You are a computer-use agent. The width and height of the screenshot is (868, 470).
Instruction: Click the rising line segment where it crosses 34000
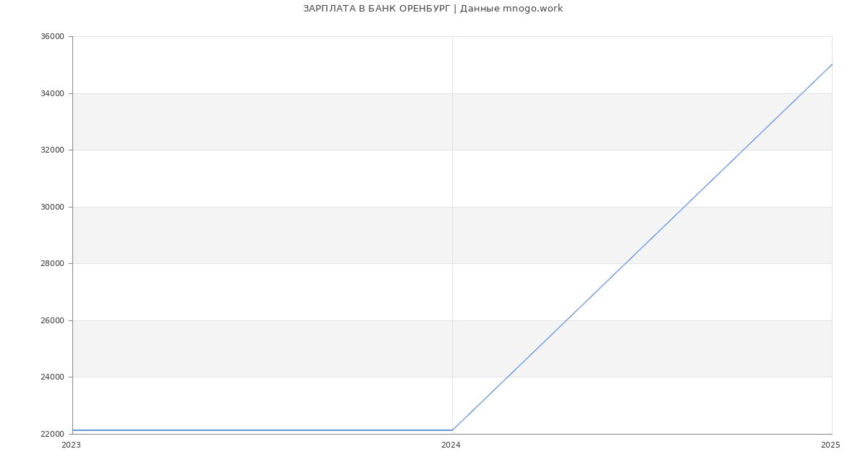pos(801,93)
